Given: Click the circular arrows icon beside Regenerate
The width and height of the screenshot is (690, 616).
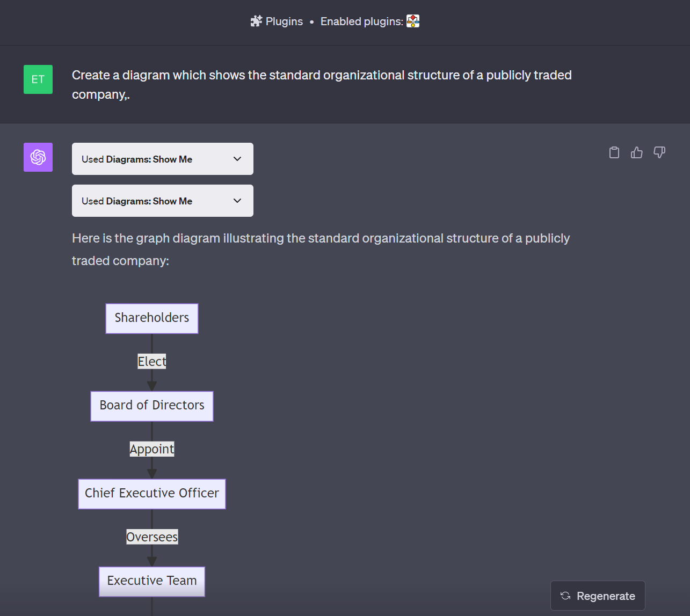Looking at the screenshot, I should (x=565, y=596).
